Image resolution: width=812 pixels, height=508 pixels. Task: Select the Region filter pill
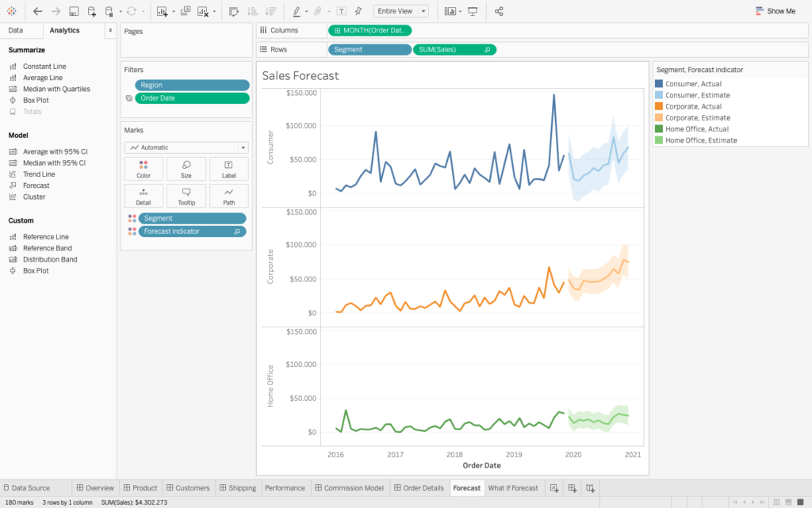click(x=192, y=85)
